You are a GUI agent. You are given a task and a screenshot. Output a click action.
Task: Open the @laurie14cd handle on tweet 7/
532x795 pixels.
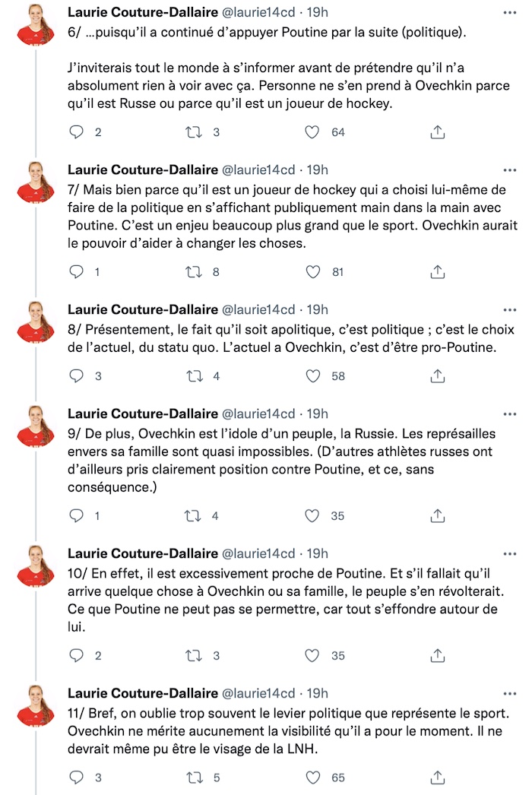[258, 169]
